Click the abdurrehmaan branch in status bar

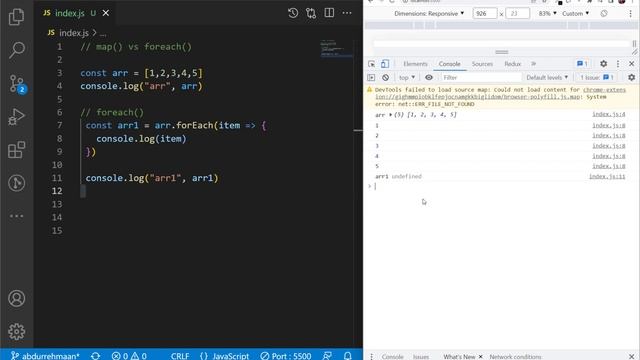click(x=46, y=356)
